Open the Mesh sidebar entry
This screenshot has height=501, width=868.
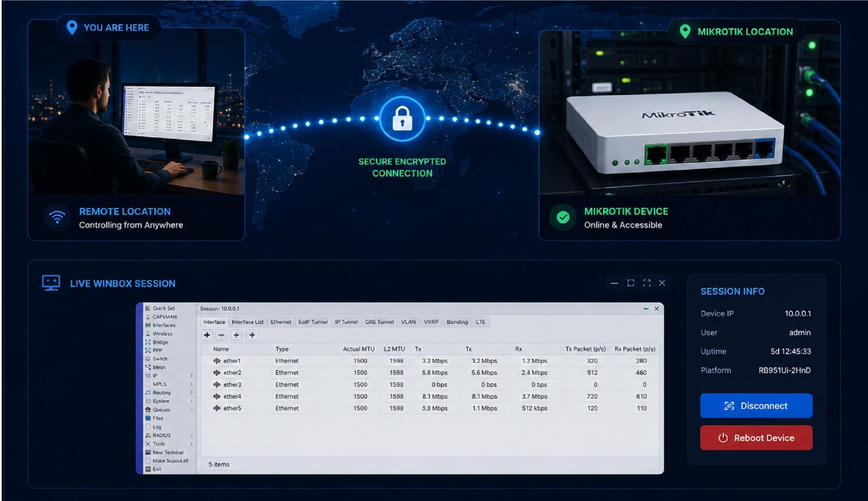pyautogui.click(x=155, y=367)
